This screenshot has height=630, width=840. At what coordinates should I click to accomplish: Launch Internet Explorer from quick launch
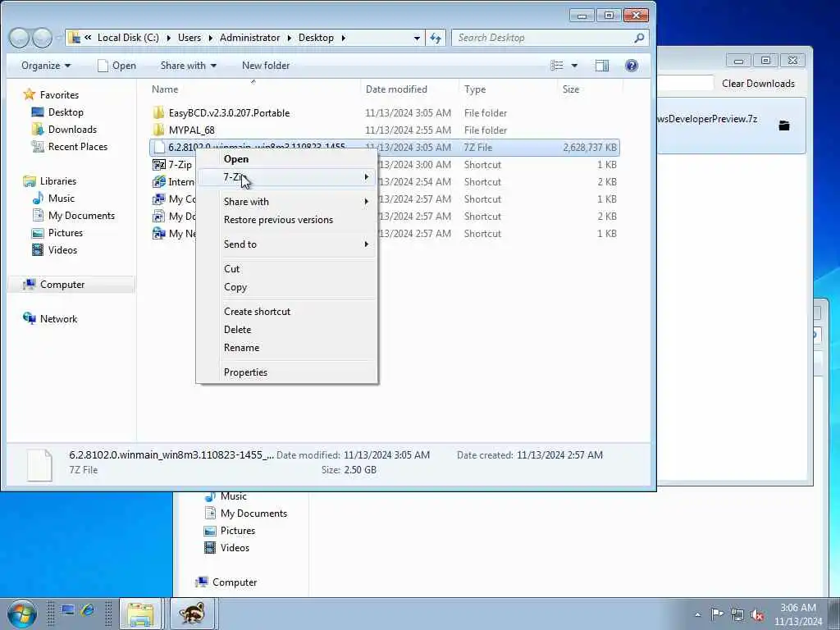(87, 610)
